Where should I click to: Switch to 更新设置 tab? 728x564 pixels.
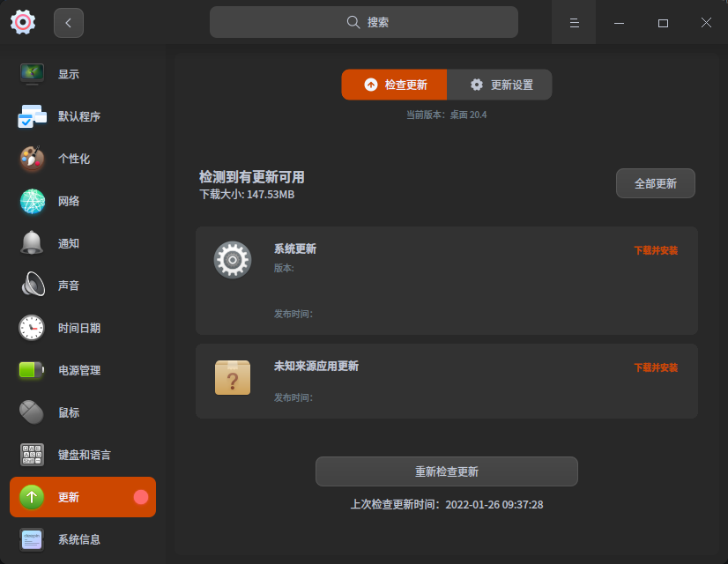pyautogui.click(x=500, y=85)
